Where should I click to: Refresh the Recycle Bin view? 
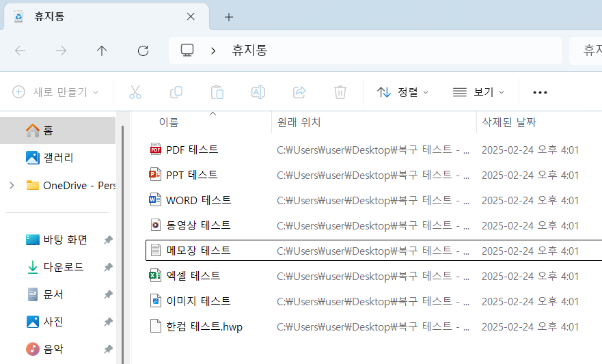tap(143, 51)
